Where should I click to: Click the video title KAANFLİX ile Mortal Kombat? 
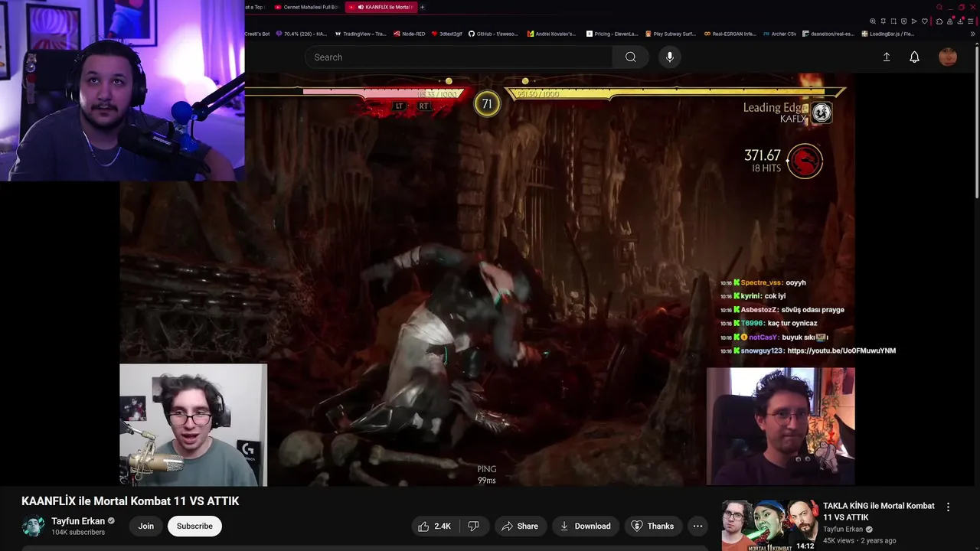[130, 501]
